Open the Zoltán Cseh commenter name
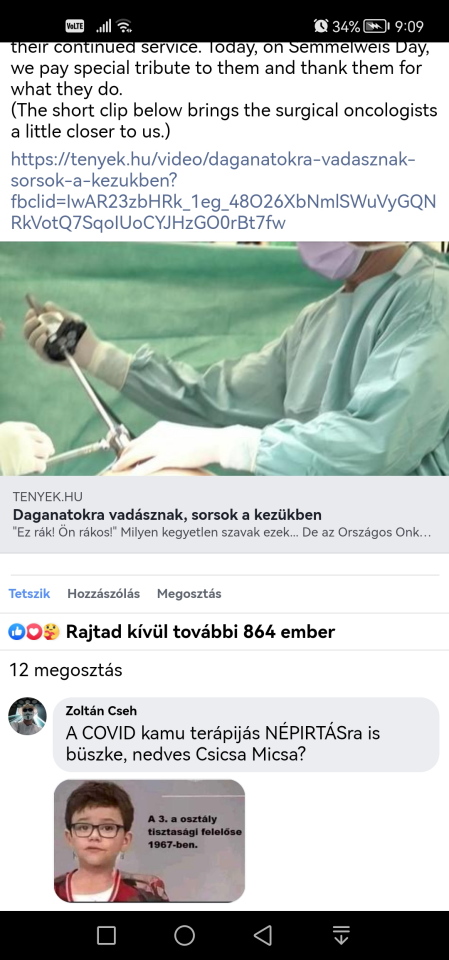Screen dimensions: 449x960 pos(101,711)
